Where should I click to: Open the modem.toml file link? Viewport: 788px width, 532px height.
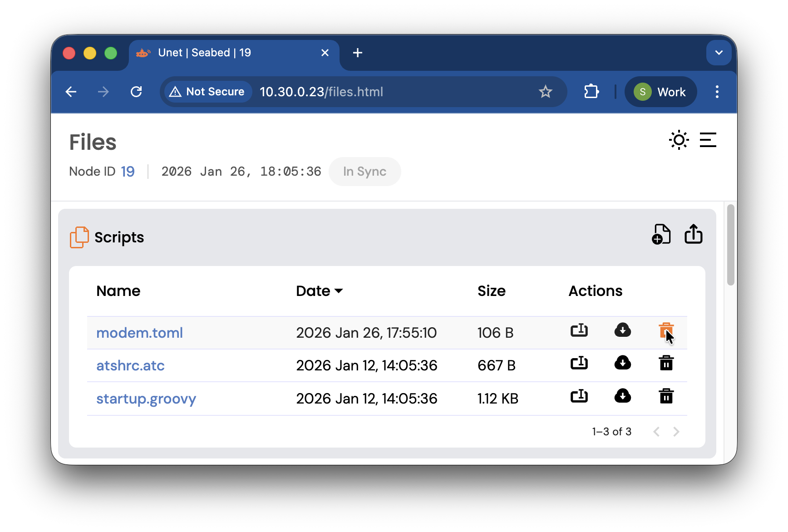coord(139,333)
